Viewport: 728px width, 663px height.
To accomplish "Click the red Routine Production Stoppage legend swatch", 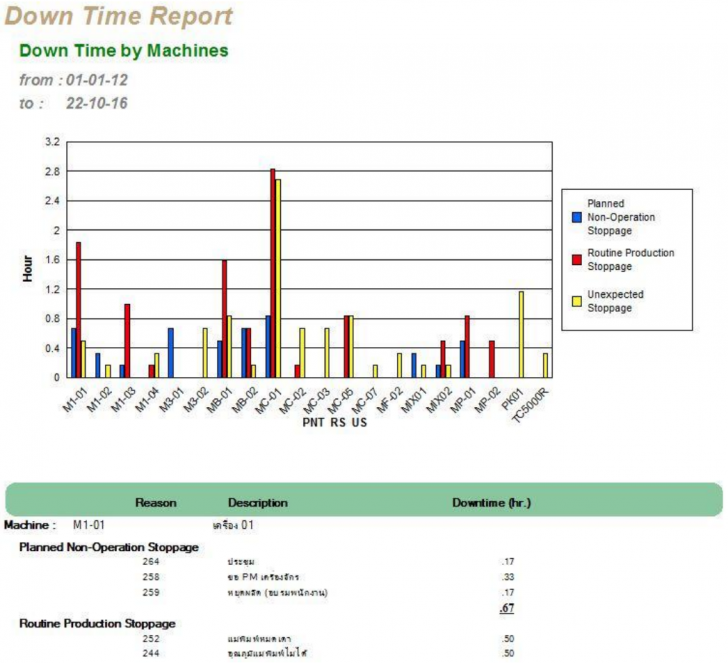I will tap(577, 260).
